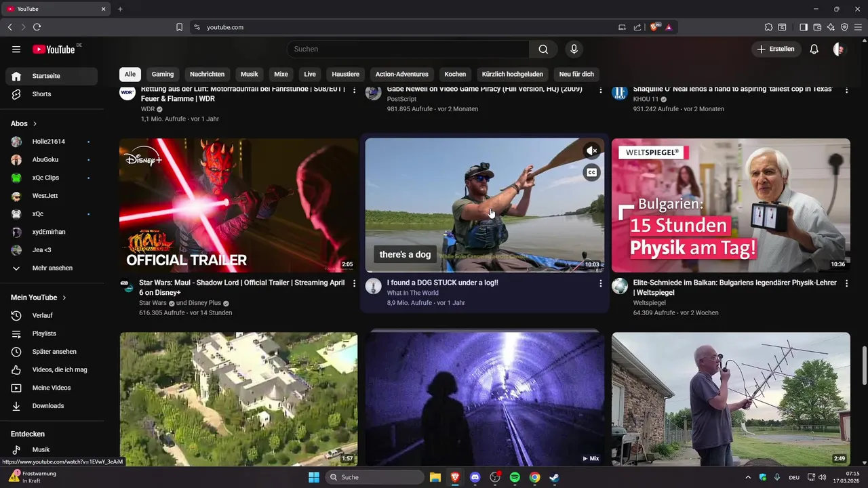Open options for the Shaquille O'Neal video
Image resolution: width=868 pixels, height=488 pixels.
click(846, 89)
